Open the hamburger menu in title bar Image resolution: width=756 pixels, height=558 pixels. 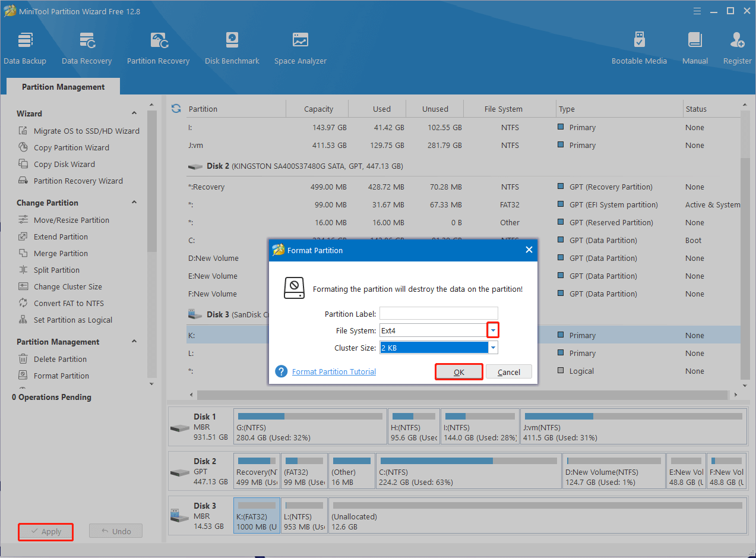[x=698, y=11]
